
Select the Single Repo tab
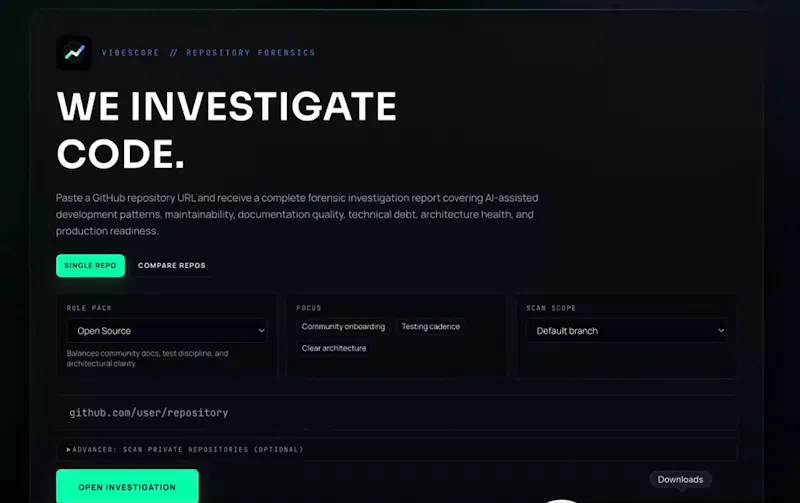click(90, 266)
